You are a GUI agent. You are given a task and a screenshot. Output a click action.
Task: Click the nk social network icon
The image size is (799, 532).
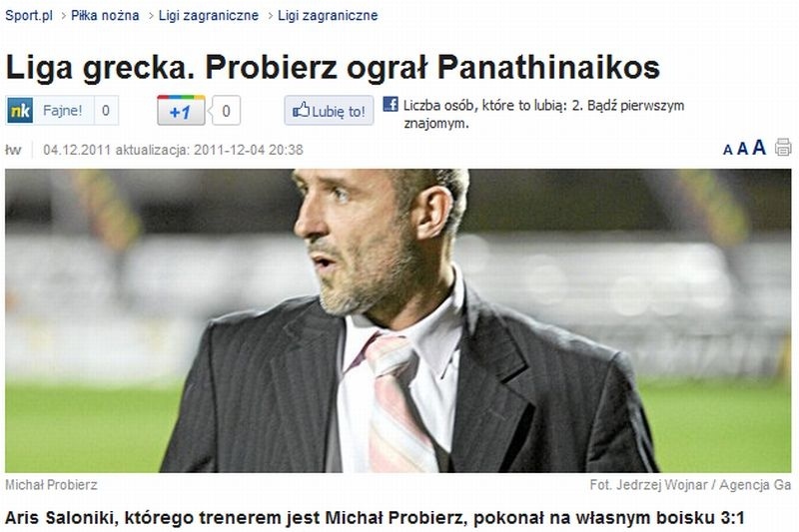coord(20,110)
